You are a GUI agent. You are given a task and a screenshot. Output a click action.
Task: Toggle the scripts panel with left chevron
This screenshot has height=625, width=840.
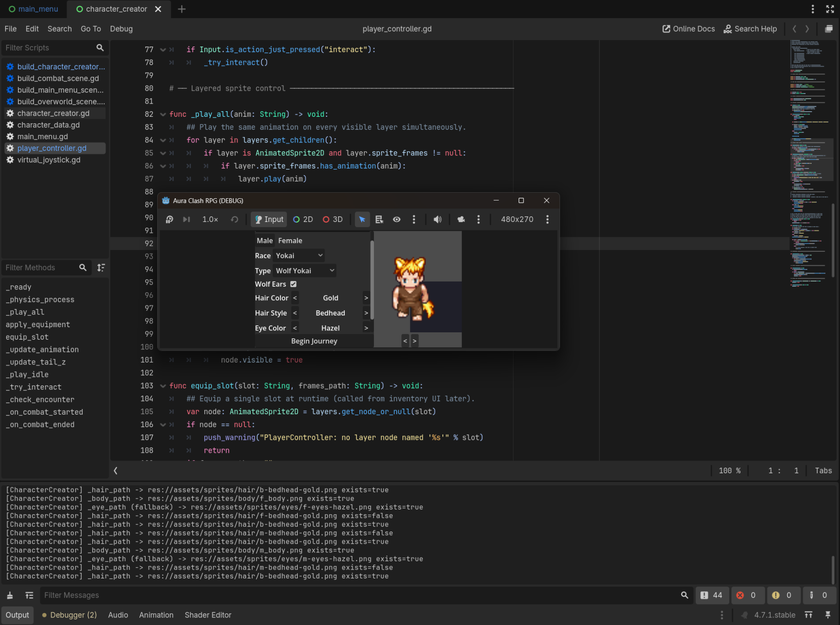116,470
